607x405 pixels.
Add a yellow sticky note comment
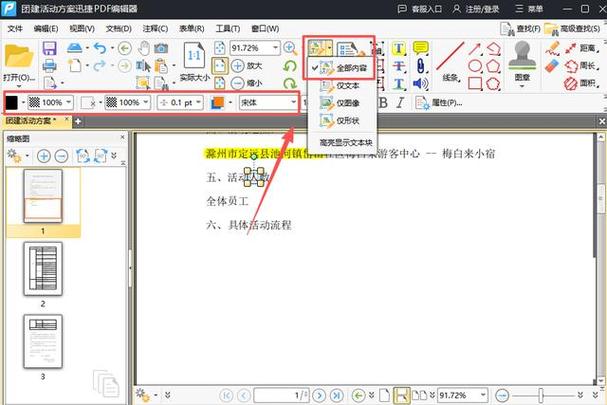click(420, 48)
